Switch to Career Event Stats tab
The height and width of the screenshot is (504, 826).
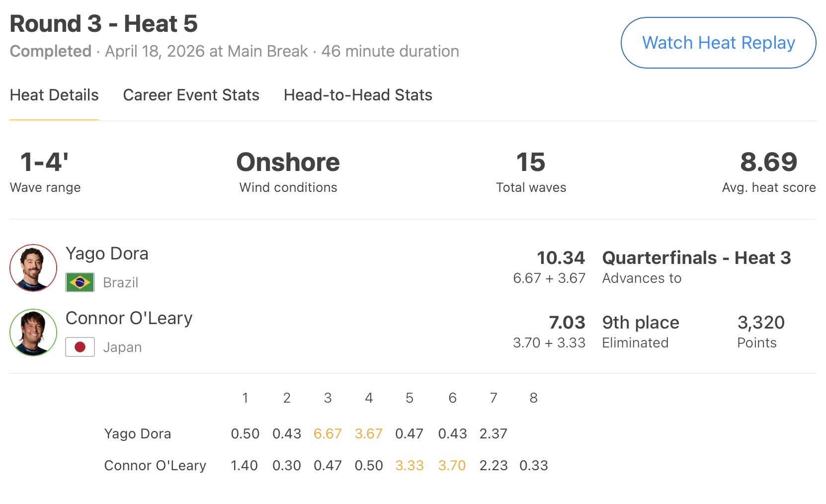coord(191,95)
